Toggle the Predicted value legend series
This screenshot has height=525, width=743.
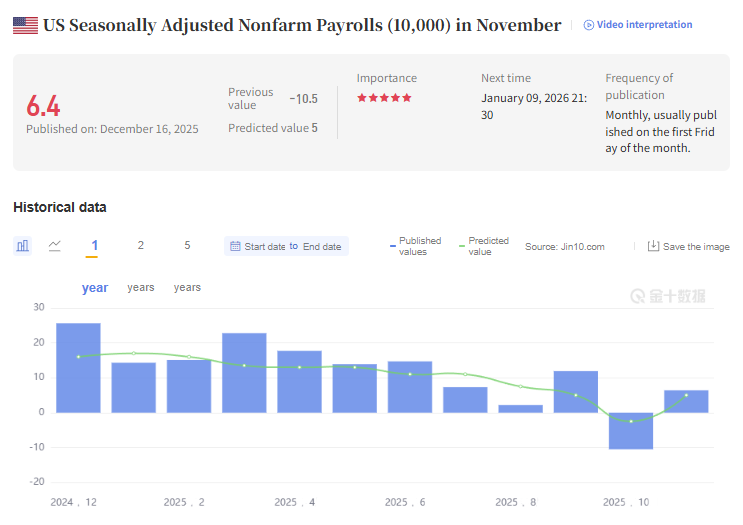pos(484,246)
